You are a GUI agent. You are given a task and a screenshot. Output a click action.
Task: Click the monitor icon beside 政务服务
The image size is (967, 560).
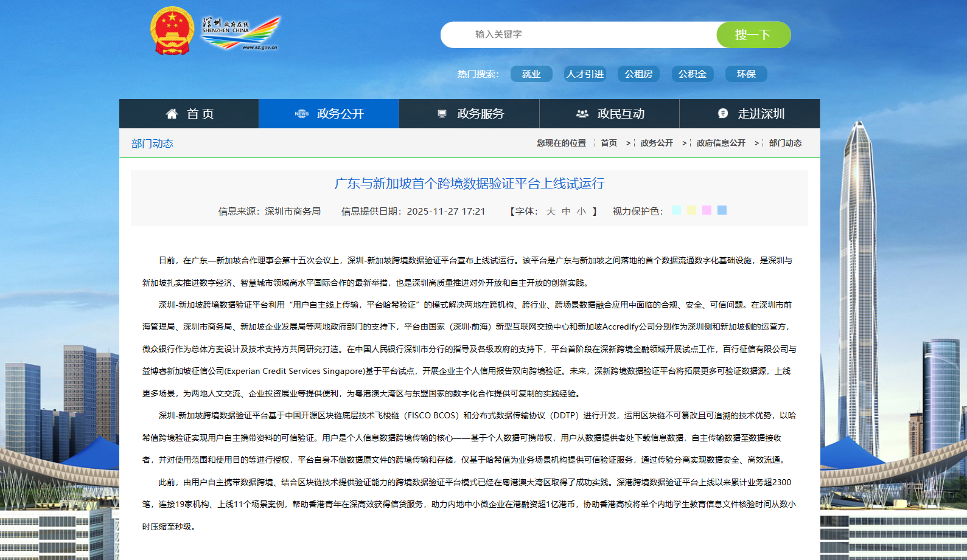point(442,114)
